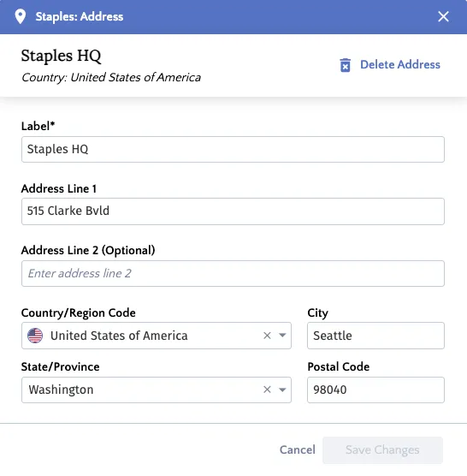This screenshot has width=467, height=476.
Task: Click the Staples HQ heading text
Action: point(61,57)
